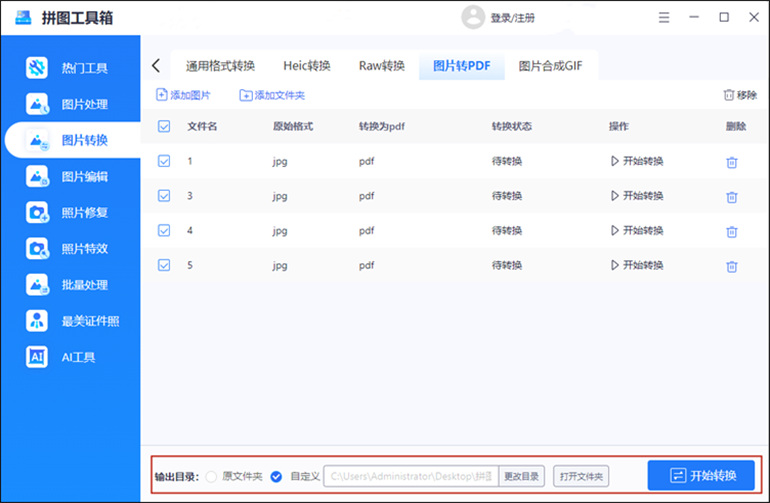Uncheck the checkbox for file 4
Viewport: 770px width, 503px height.
(164, 230)
